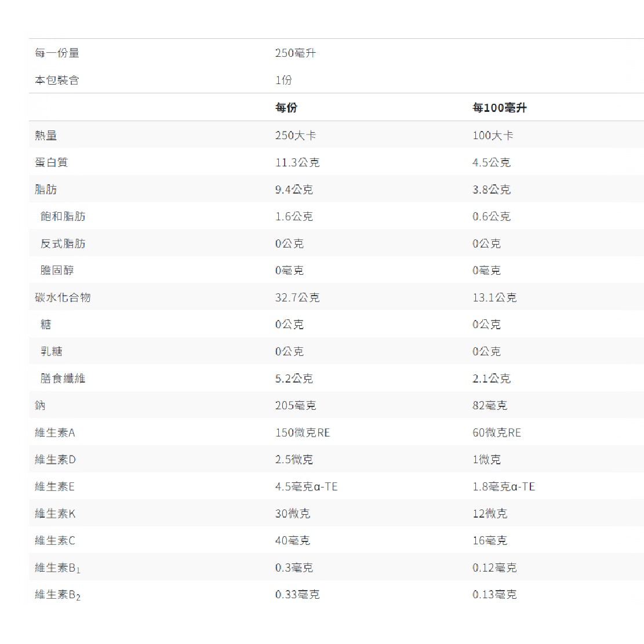This screenshot has width=644, height=644.
Task: Click the 11.3公克 protein value
Action: coord(299,162)
